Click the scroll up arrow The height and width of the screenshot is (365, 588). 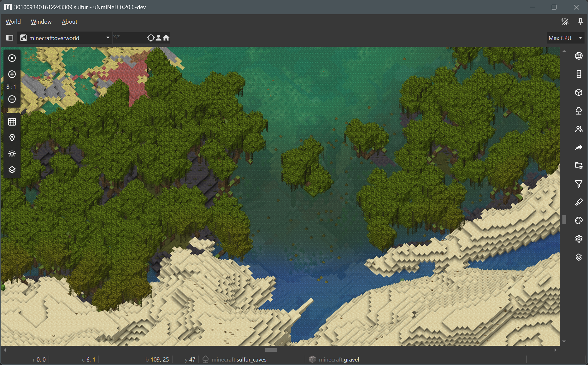(564, 51)
